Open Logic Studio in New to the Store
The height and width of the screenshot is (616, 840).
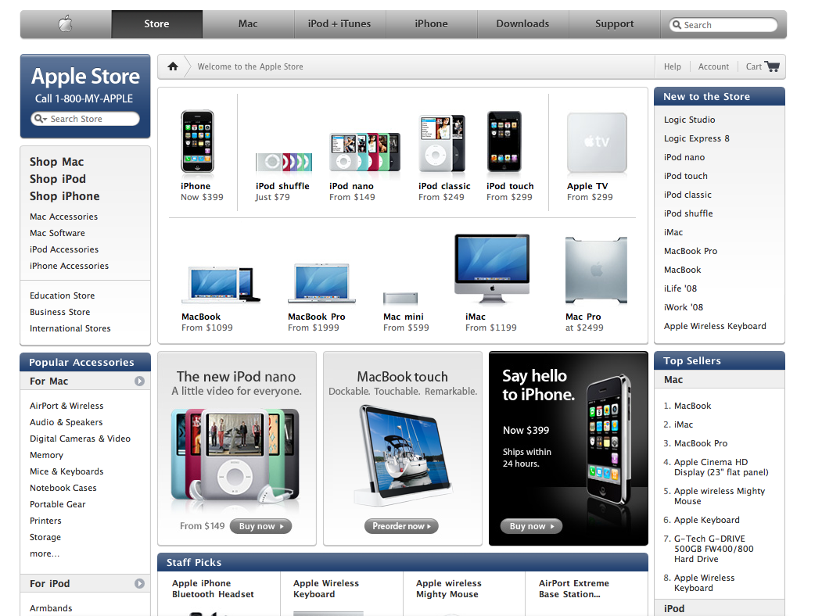tap(690, 120)
